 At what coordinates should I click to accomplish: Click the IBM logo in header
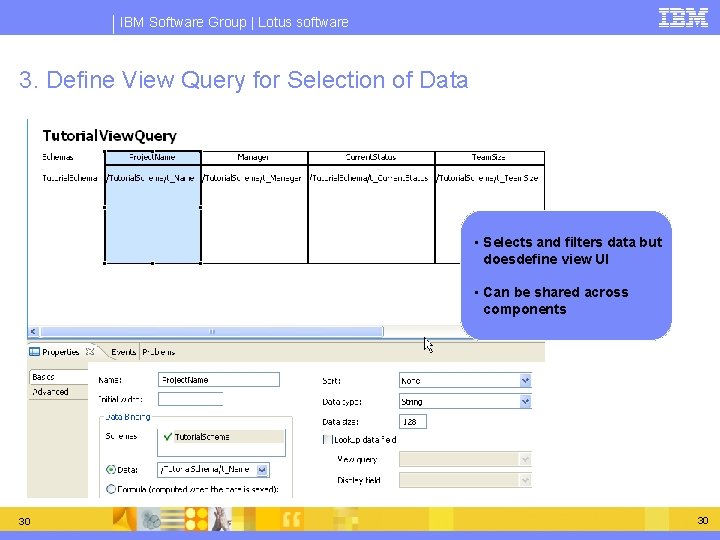pos(683,17)
